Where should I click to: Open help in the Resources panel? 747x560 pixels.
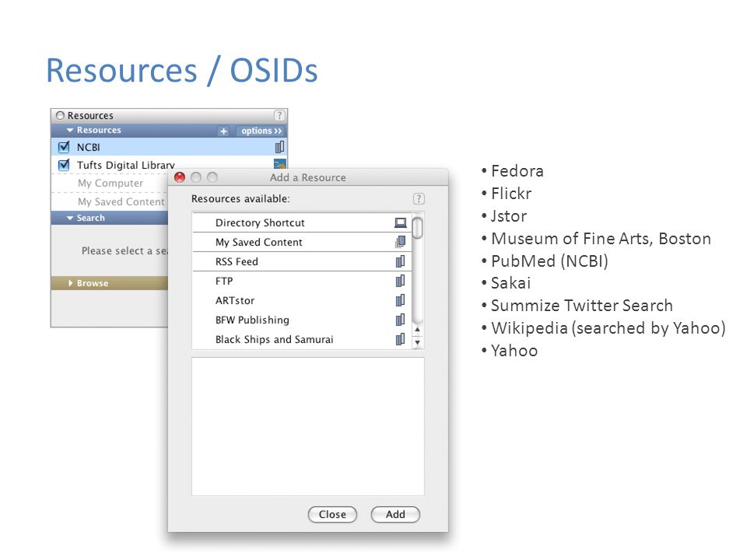(279, 115)
